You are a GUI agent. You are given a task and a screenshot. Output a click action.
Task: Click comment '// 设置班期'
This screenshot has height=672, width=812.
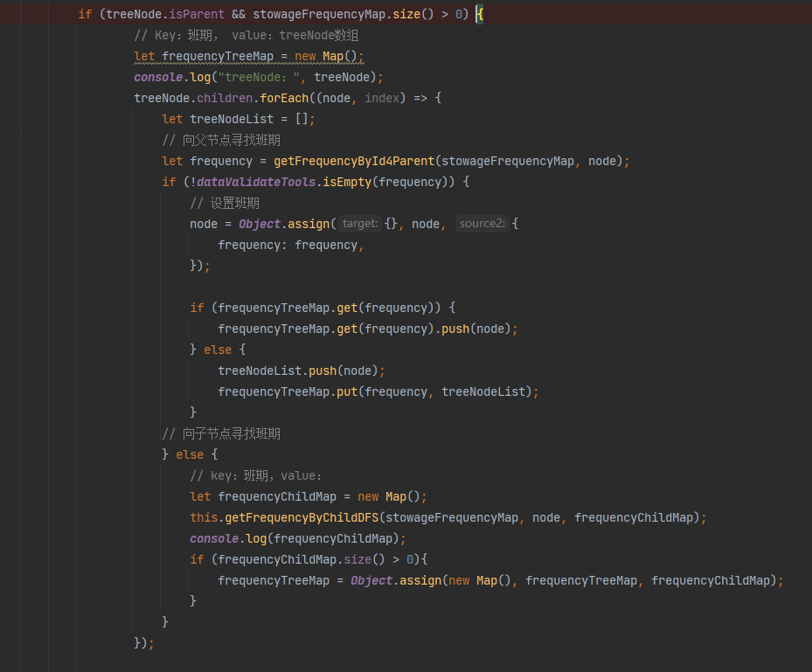225,203
